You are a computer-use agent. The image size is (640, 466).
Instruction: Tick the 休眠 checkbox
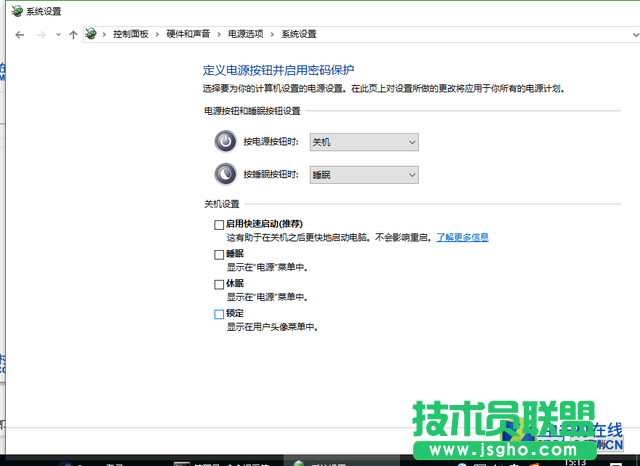[x=219, y=284]
